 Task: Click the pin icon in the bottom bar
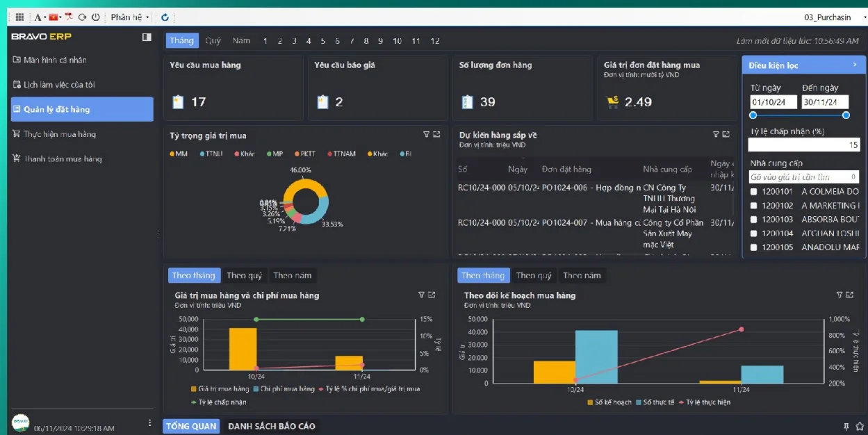(x=846, y=426)
